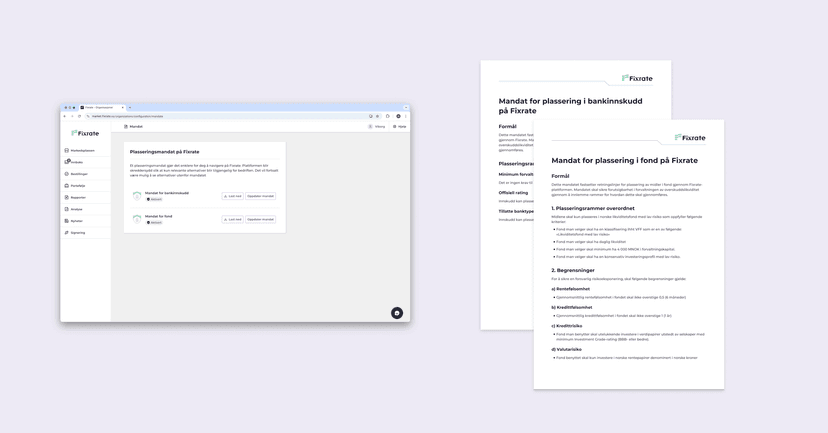
Task: Open the Analyse page
Action: coord(77,209)
